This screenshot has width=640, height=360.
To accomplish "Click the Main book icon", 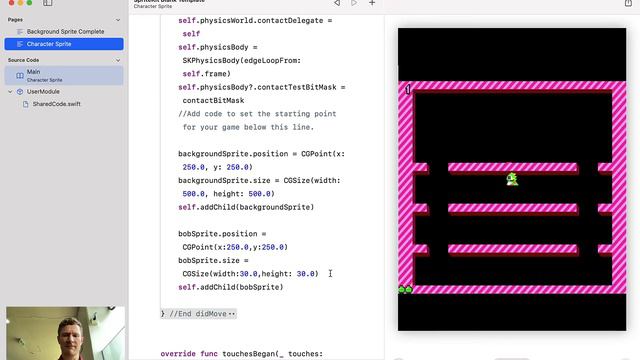I will (x=20, y=76).
